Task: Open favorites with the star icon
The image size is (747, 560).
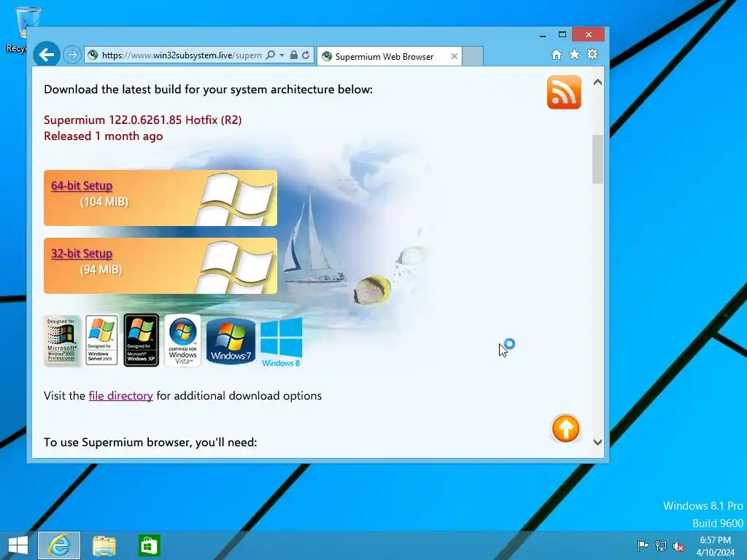Action: coord(575,54)
